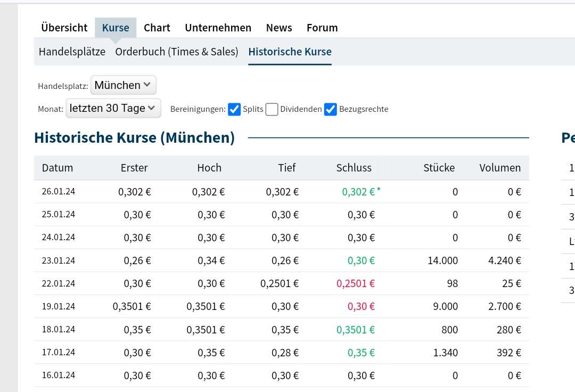Switch to the Übersicht tab
This screenshot has height=392, width=575.
64,27
